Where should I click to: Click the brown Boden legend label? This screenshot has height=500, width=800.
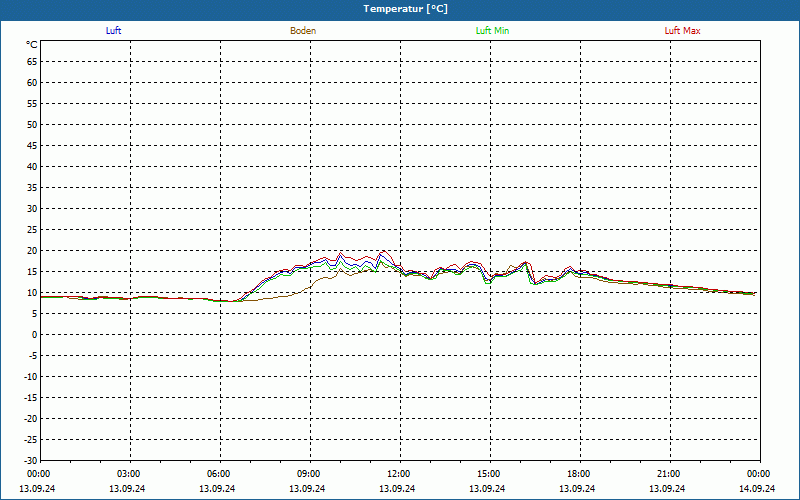coord(303,31)
